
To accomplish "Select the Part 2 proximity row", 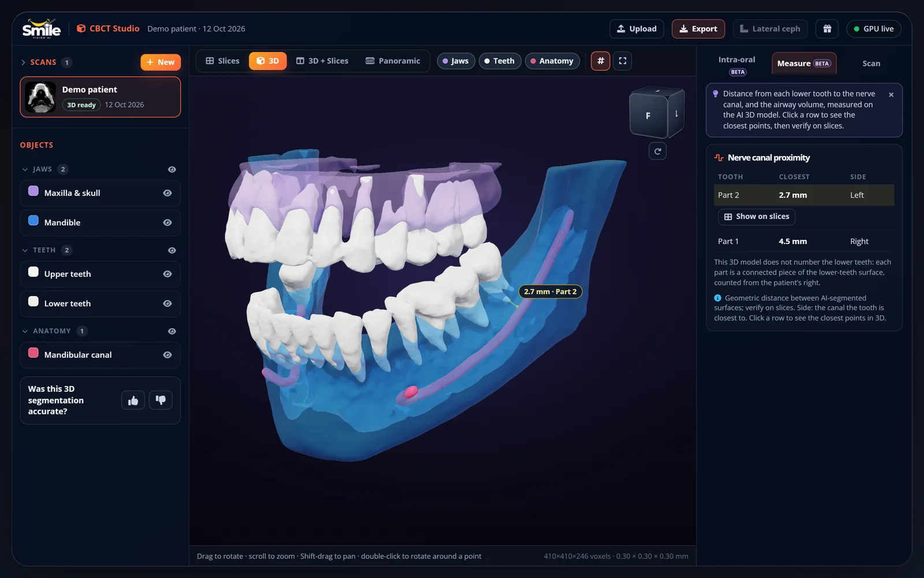I will click(x=804, y=195).
